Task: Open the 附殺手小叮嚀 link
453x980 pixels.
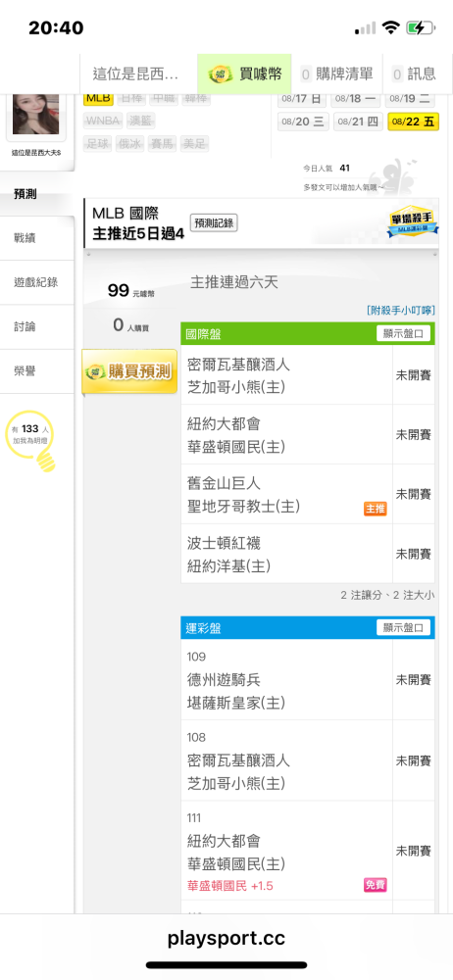Action: pyautogui.click(x=401, y=310)
